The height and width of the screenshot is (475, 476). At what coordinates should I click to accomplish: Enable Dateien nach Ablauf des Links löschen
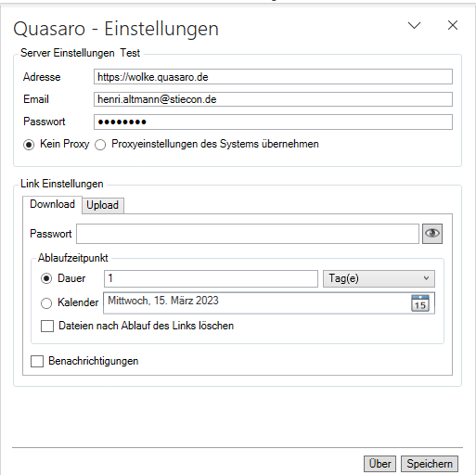[47, 326]
